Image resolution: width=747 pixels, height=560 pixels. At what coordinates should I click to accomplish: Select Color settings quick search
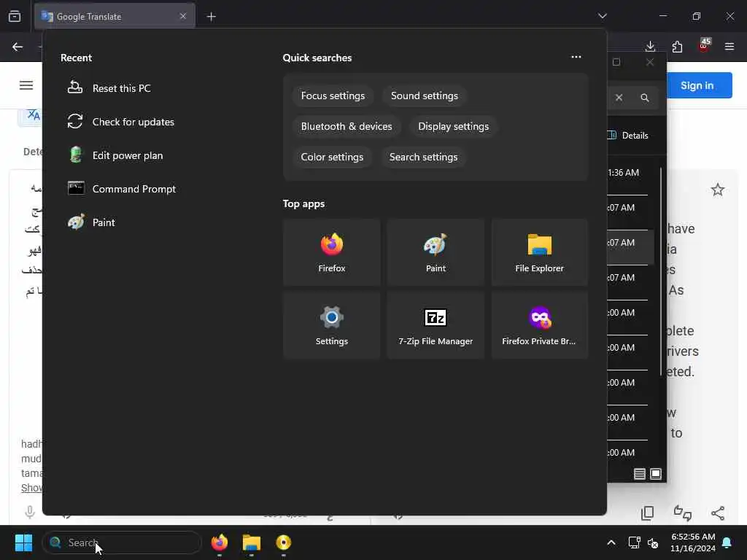coord(332,157)
